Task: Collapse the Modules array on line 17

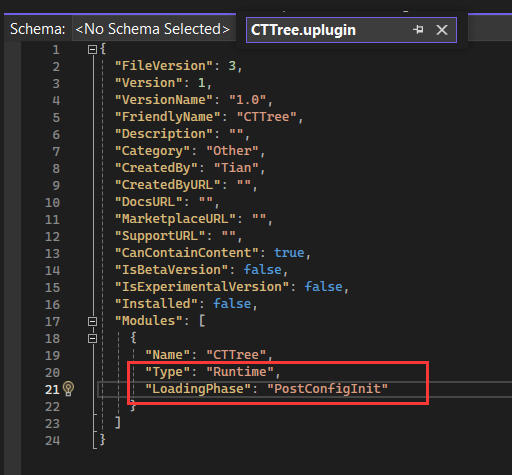Action: coord(92,321)
